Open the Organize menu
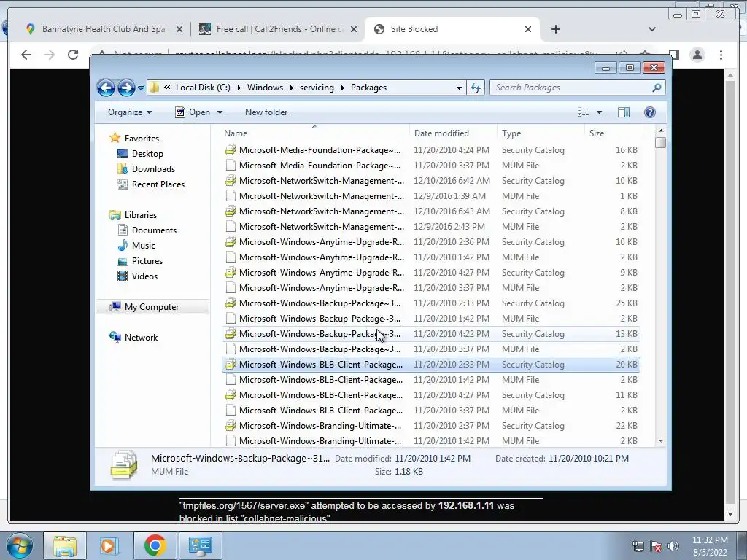This screenshot has width=747, height=560. pos(130,112)
